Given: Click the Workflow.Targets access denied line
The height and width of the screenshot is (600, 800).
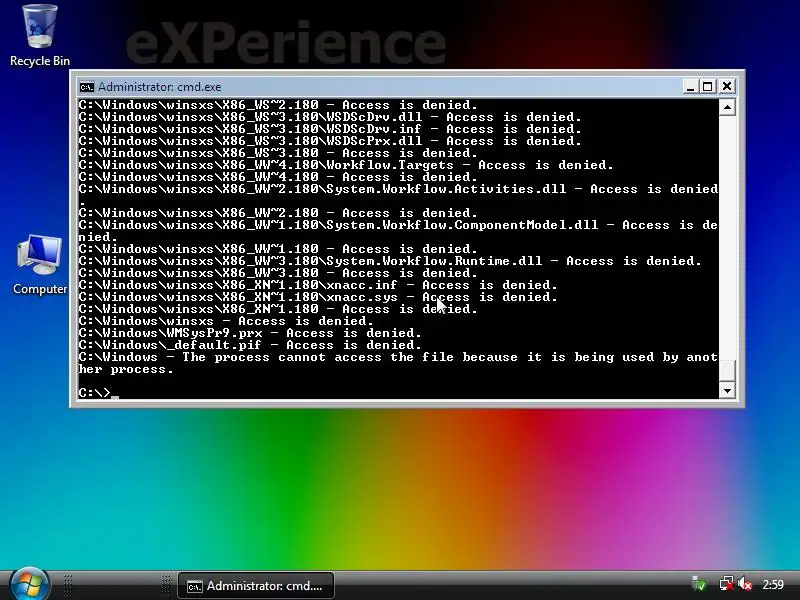Looking at the screenshot, I should click(x=346, y=165).
